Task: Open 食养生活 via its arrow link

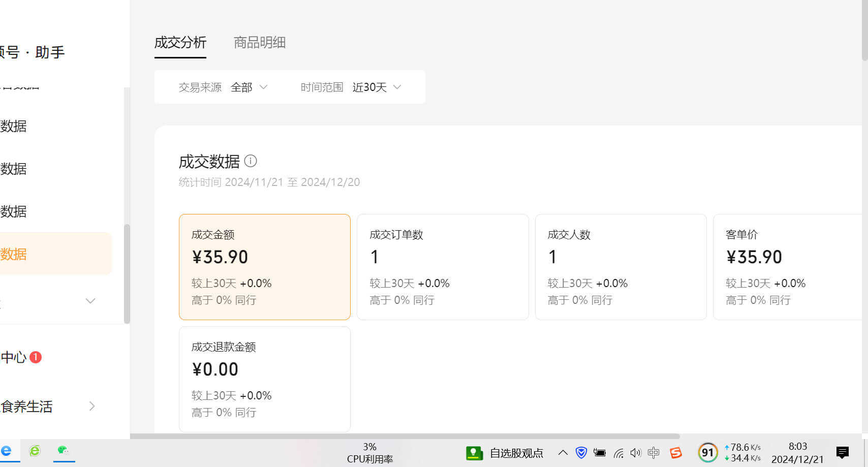Action: (92, 406)
